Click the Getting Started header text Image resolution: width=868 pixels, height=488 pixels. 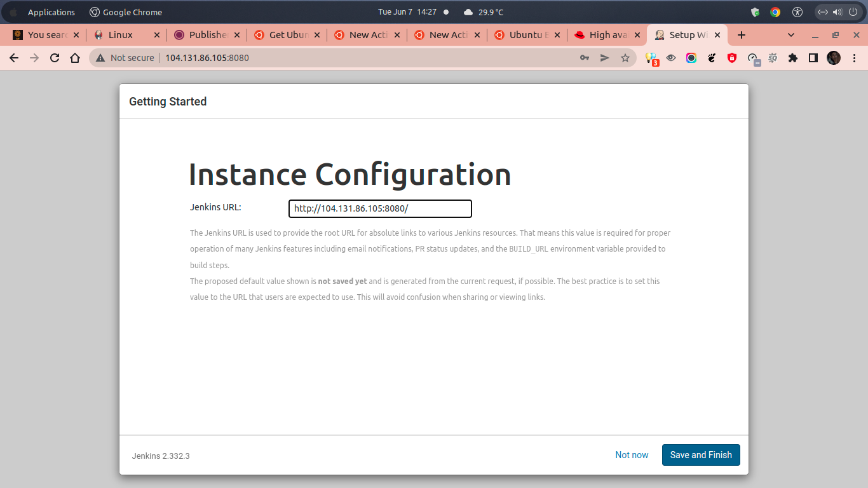tap(168, 102)
